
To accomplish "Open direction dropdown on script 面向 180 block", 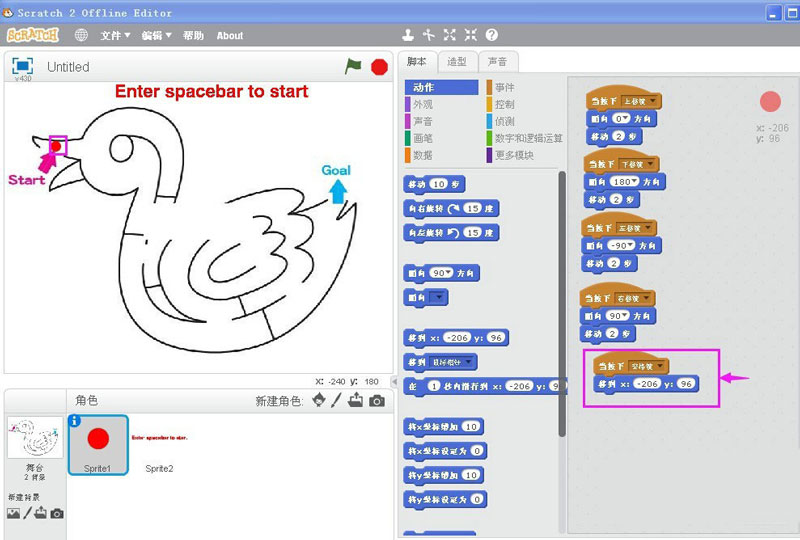I will tap(635, 181).
